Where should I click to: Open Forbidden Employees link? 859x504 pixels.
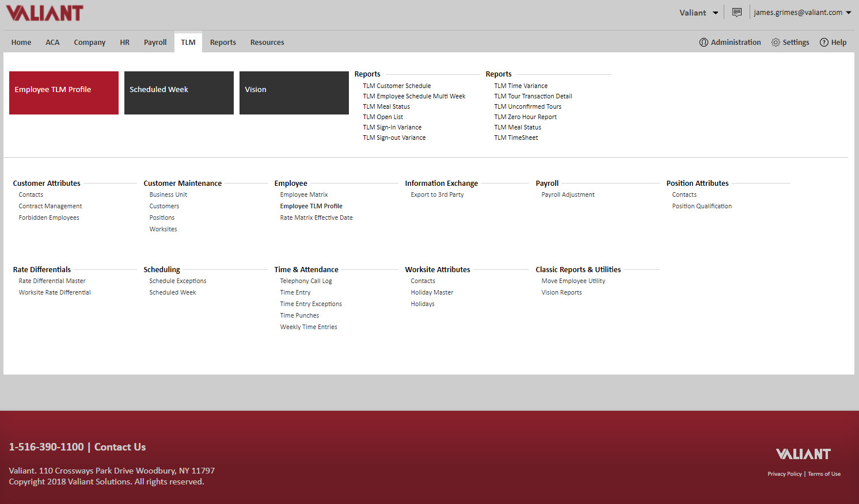pos(49,217)
